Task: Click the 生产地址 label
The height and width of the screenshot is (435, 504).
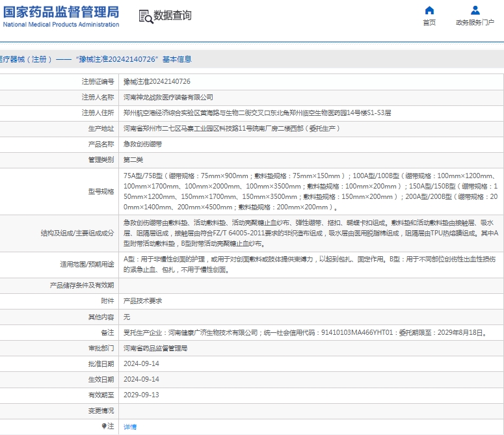Action: (101, 129)
